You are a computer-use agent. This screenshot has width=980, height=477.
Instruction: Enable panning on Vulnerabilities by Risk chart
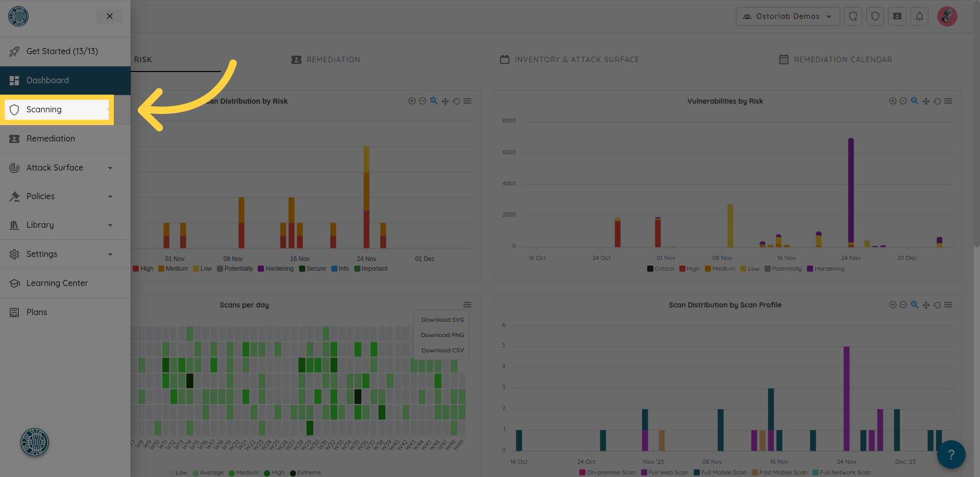(926, 101)
